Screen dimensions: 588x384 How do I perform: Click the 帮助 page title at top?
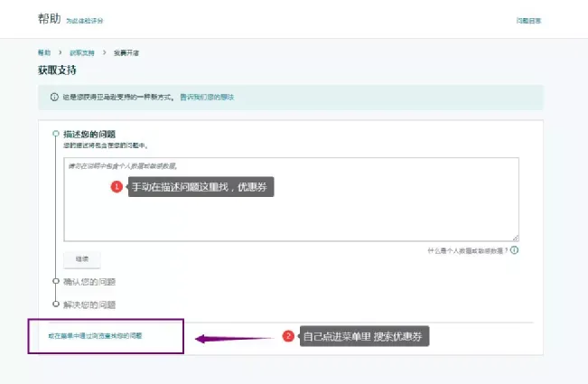50,18
